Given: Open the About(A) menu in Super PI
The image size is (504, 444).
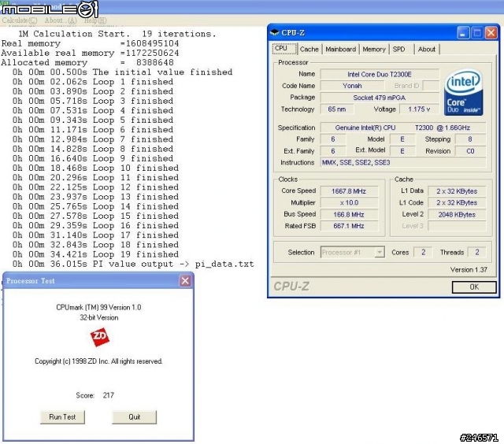Looking at the screenshot, I should (x=61, y=20).
